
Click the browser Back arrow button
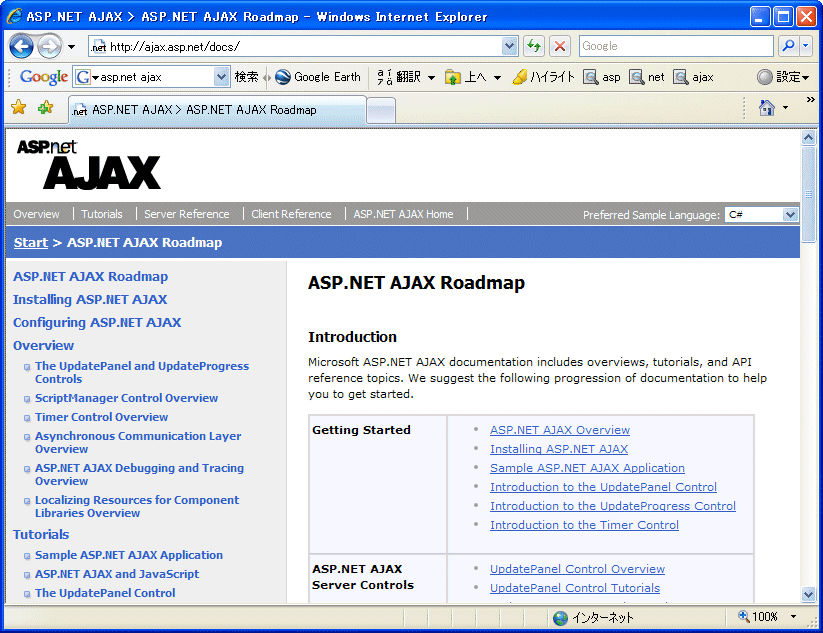(x=22, y=47)
